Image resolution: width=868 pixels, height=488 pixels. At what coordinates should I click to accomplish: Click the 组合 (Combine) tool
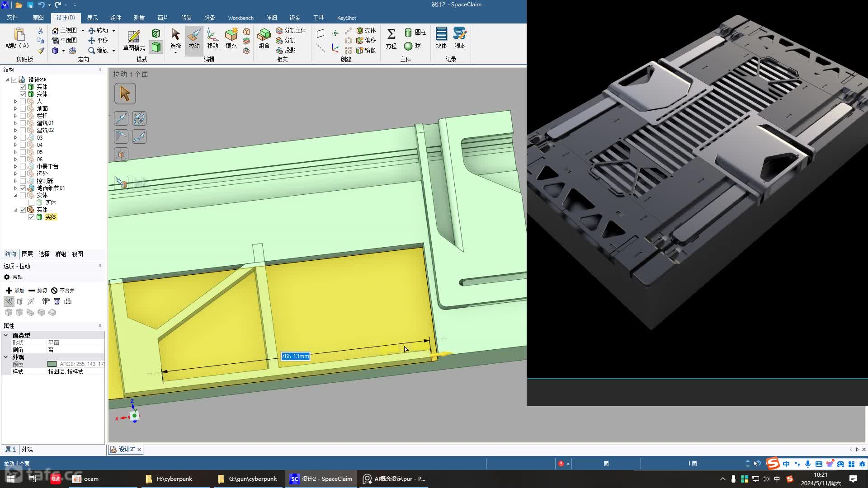pos(264,39)
